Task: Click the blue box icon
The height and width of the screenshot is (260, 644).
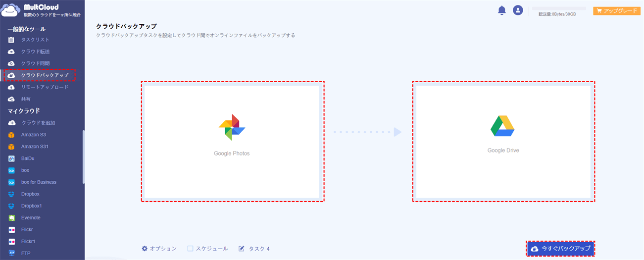Action: (11, 170)
